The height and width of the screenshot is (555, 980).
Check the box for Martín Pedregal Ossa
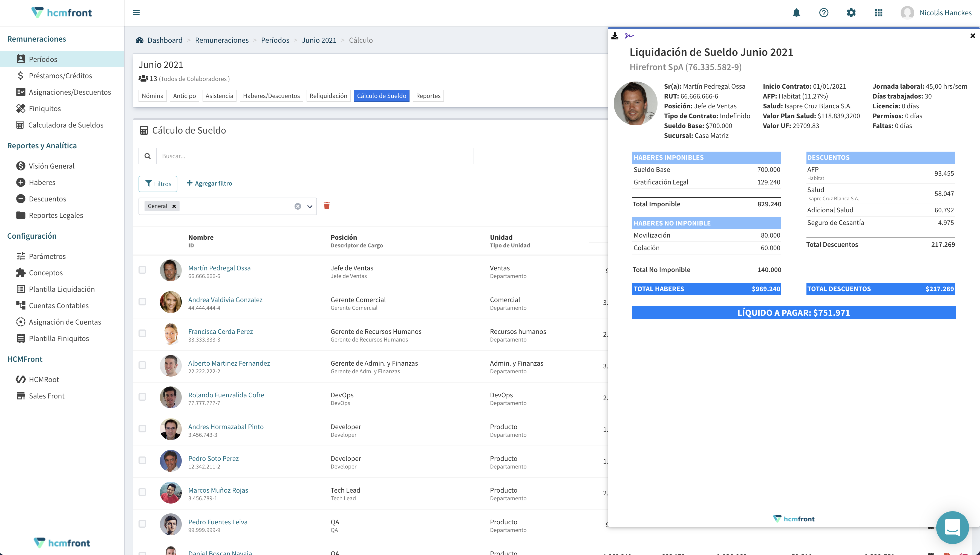(142, 270)
